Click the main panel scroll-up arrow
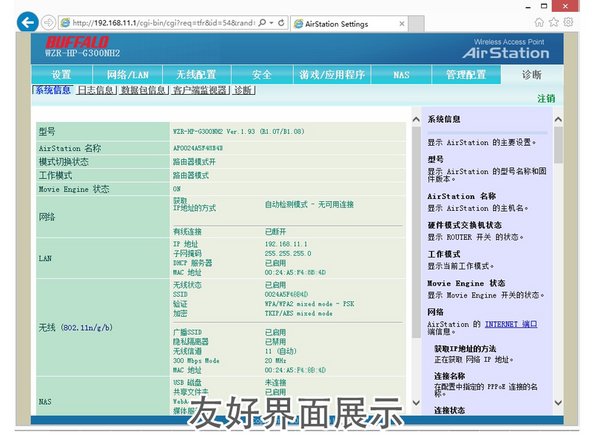This screenshot has height=444, width=592. (416, 120)
